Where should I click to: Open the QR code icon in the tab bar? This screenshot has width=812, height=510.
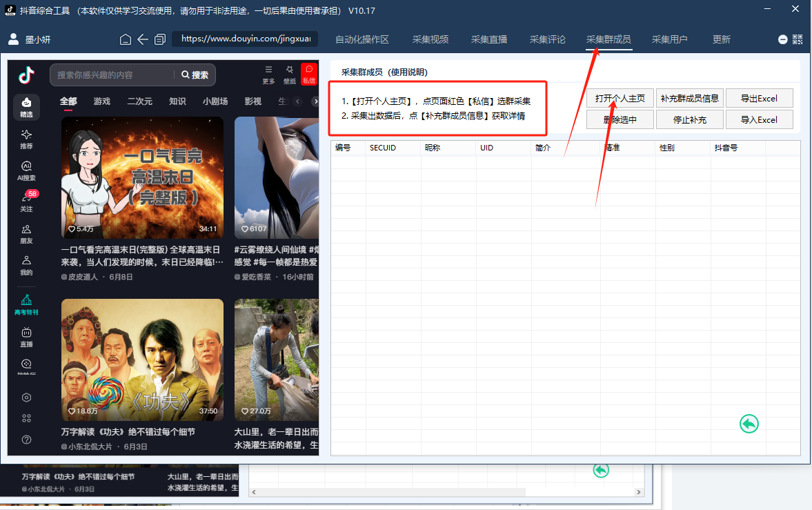point(798,39)
